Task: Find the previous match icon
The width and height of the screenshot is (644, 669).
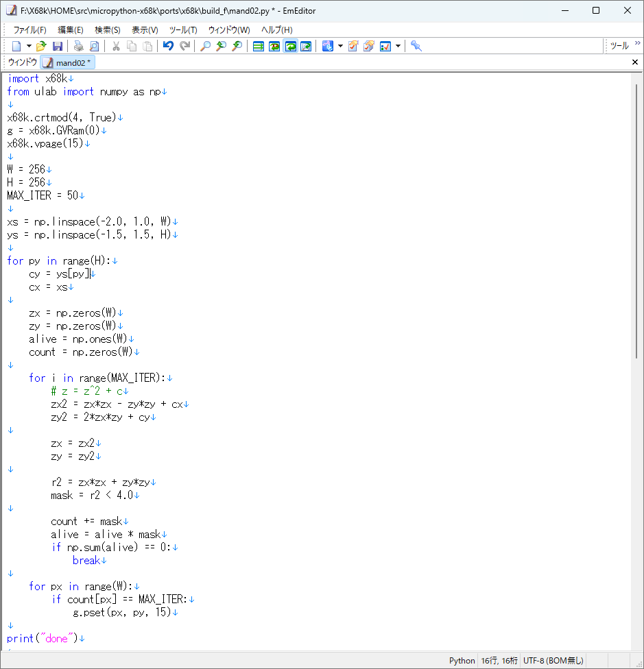Action: click(221, 46)
